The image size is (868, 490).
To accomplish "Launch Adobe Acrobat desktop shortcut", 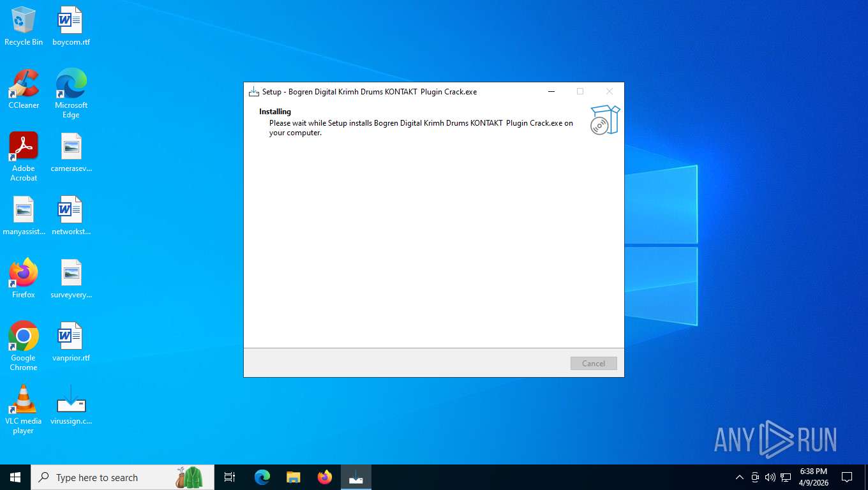I will (x=24, y=156).
